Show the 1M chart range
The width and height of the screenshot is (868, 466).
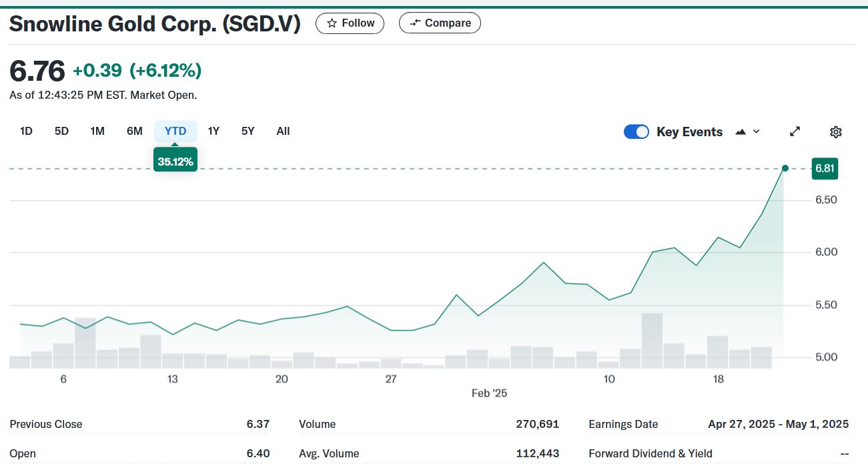97,131
